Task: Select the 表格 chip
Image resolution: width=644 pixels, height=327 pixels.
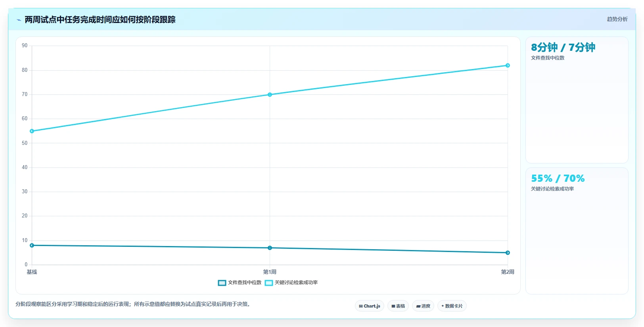Action: 398,306
